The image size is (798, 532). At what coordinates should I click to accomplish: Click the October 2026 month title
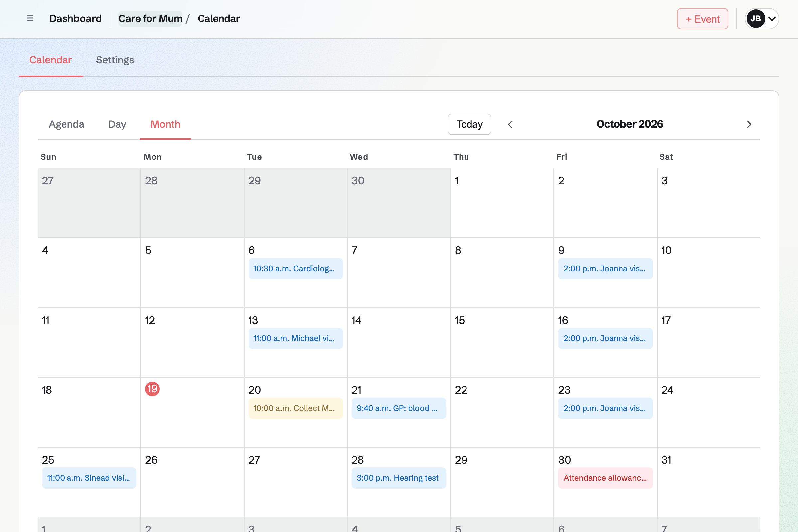point(629,124)
